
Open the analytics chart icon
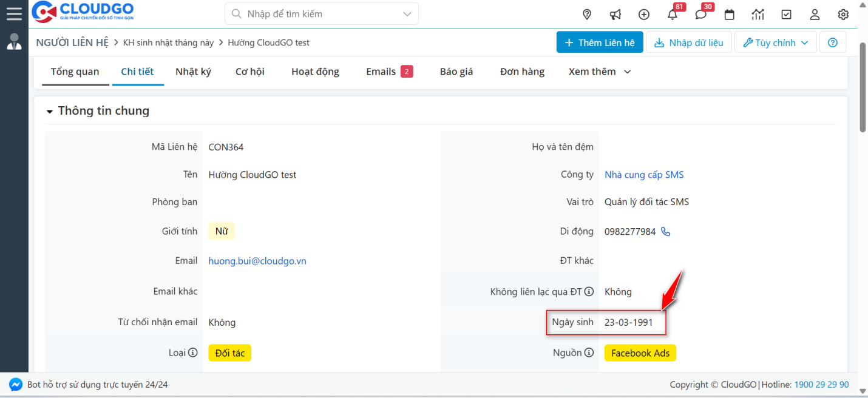click(758, 14)
